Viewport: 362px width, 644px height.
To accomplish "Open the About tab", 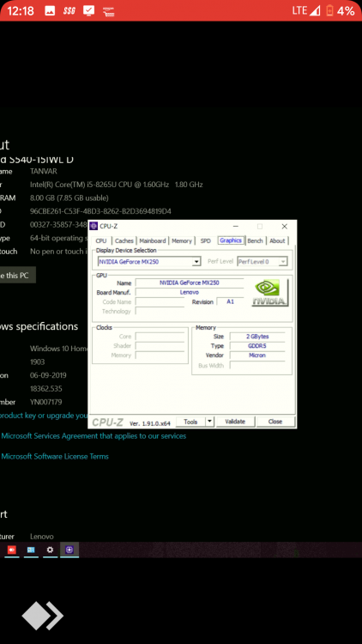I will 277,241.
